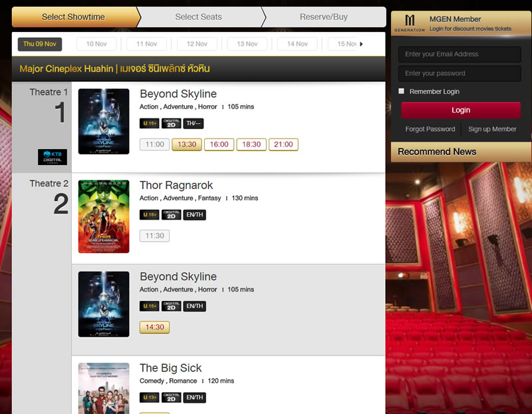
Task: Click the Major Cineplex Huahin cinema heading
Action: [x=114, y=69]
